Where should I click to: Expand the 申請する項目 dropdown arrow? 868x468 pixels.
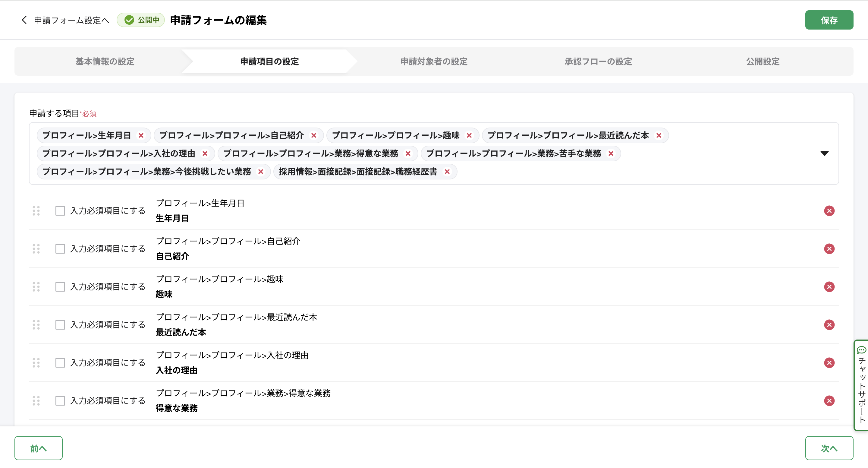click(824, 153)
